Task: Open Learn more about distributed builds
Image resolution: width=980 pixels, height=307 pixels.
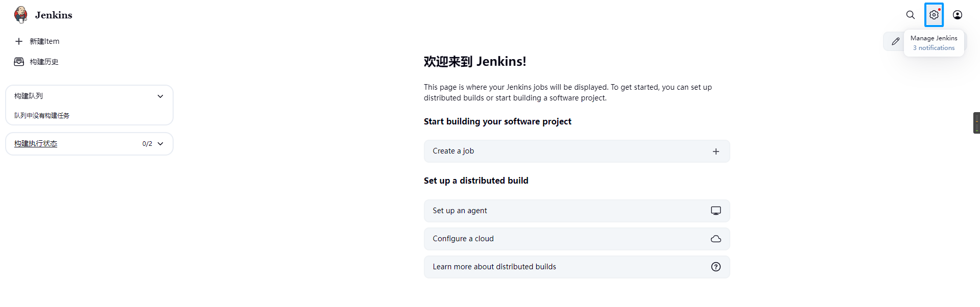Action: pyautogui.click(x=577, y=267)
